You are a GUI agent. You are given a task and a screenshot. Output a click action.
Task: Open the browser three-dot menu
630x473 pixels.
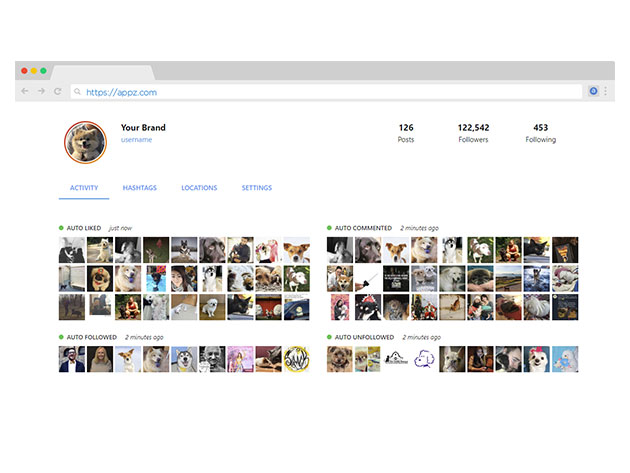click(x=605, y=91)
